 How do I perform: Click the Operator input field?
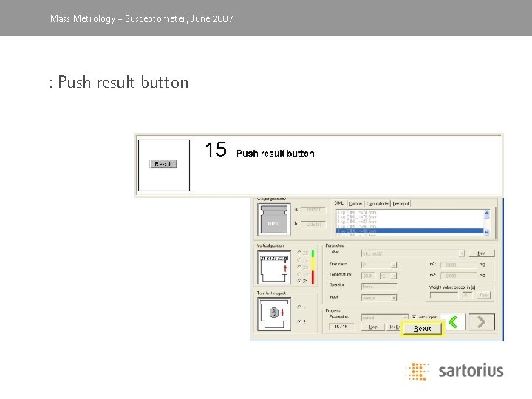coord(379,287)
